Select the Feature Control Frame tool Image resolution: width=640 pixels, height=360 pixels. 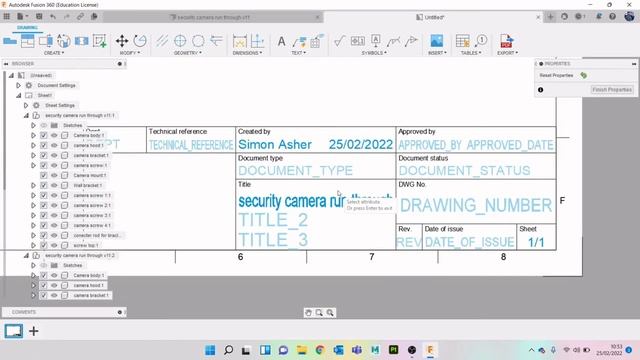tap(358, 41)
